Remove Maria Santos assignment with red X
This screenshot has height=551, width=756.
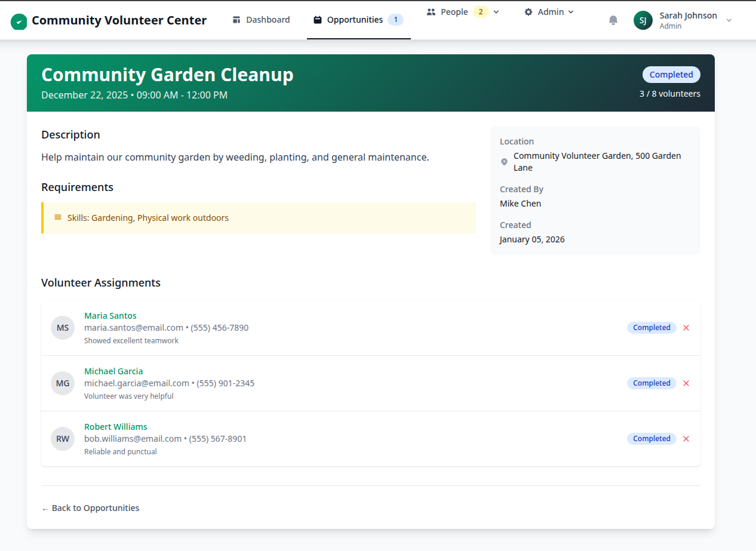coord(686,328)
